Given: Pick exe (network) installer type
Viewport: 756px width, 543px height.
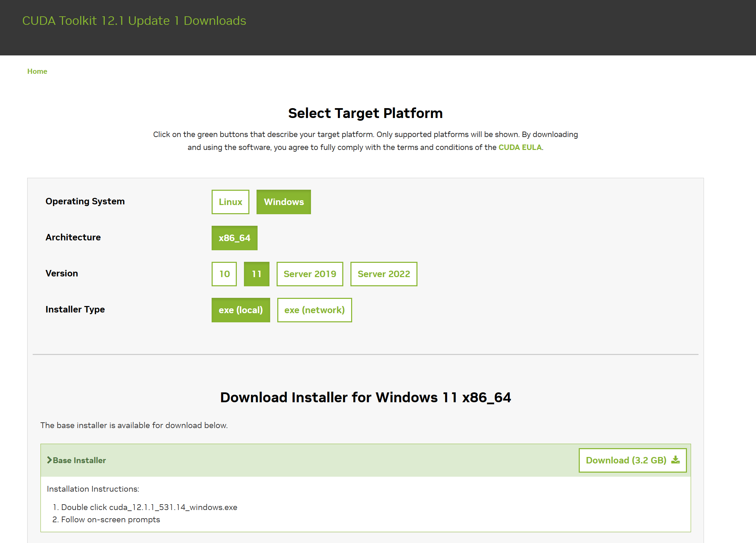Looking at the screenshot, I should (x=314, y=310).
